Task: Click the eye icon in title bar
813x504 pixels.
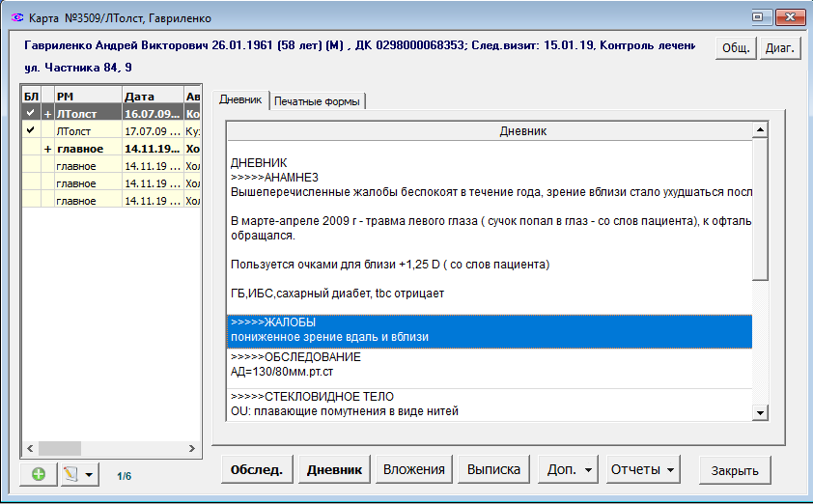Action: pos(14,17)
